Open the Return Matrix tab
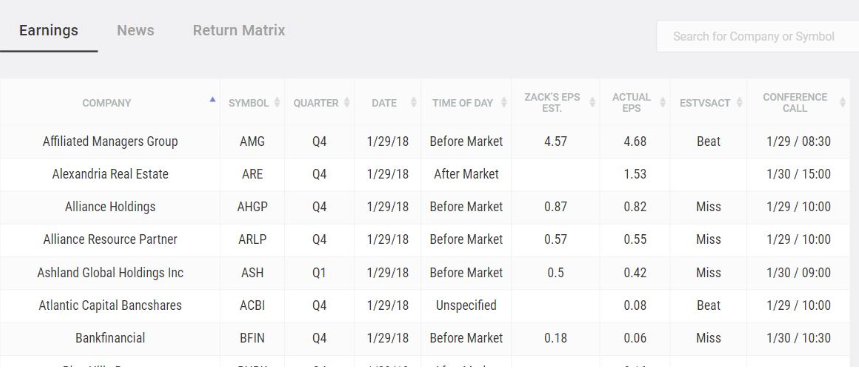859x376 pixels. point(239,30)
